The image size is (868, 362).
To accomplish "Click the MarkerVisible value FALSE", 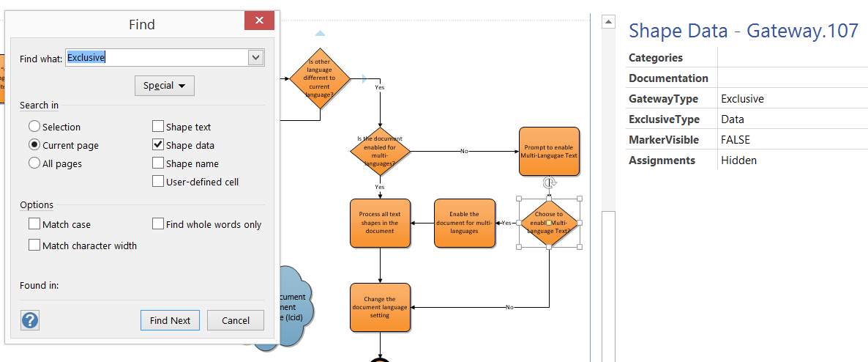I will coord(735,140).
